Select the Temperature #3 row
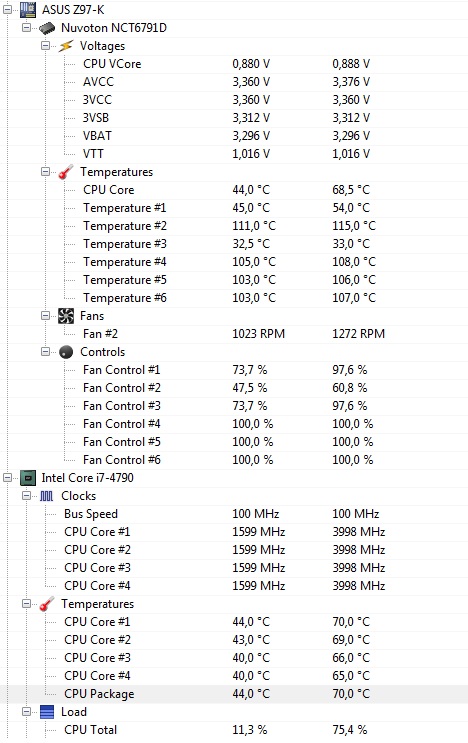 (234, 244)
